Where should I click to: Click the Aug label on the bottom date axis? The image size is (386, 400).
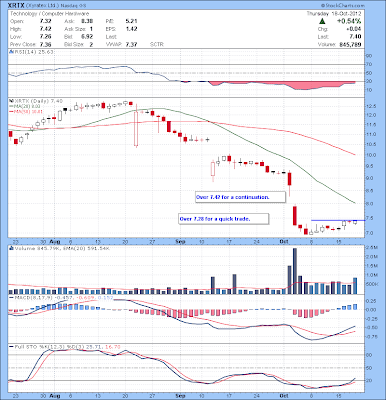point(54,396)
